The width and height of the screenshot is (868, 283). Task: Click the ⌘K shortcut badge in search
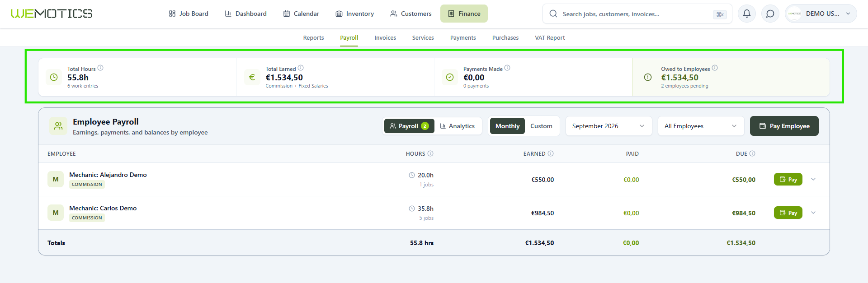[x=720, y=14]
